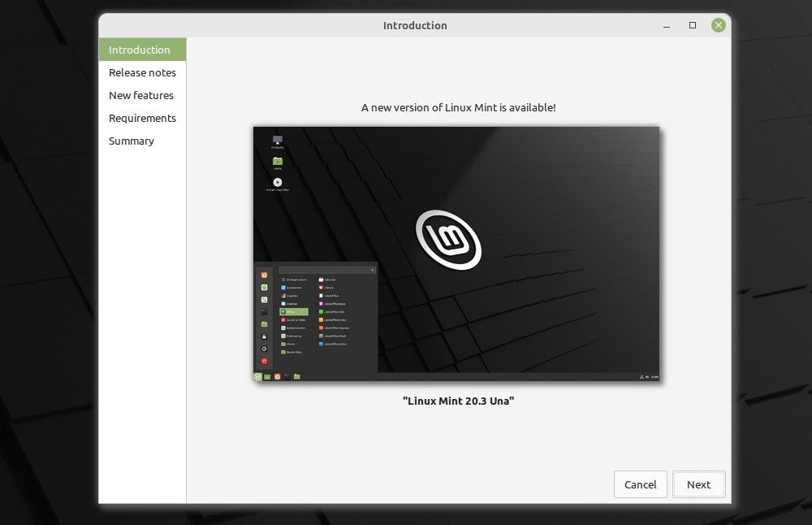Open the Summary step
The width and height of the screenshot is (812, 525).
[142, 141]
